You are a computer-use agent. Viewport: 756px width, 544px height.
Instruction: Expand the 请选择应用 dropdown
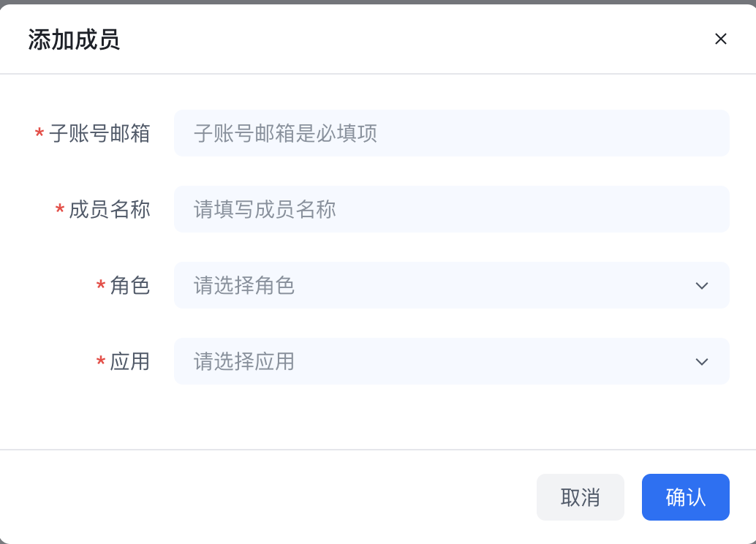pos(439,361)
